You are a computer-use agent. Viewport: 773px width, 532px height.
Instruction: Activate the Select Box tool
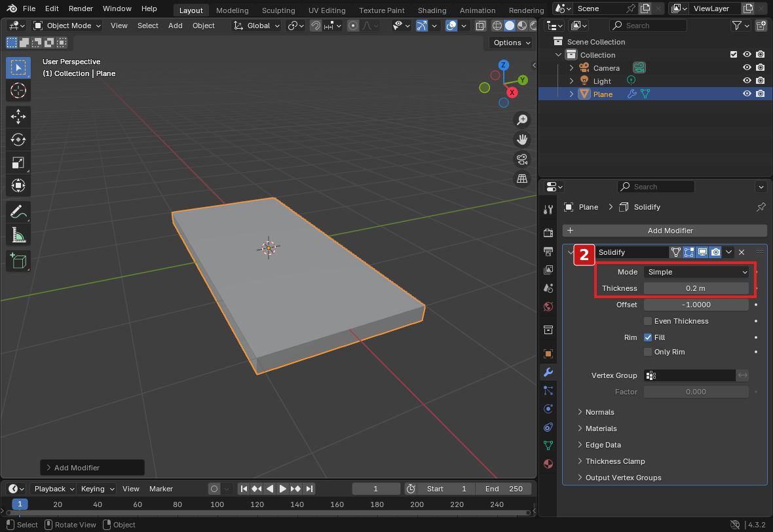click(x=18, y=67)
